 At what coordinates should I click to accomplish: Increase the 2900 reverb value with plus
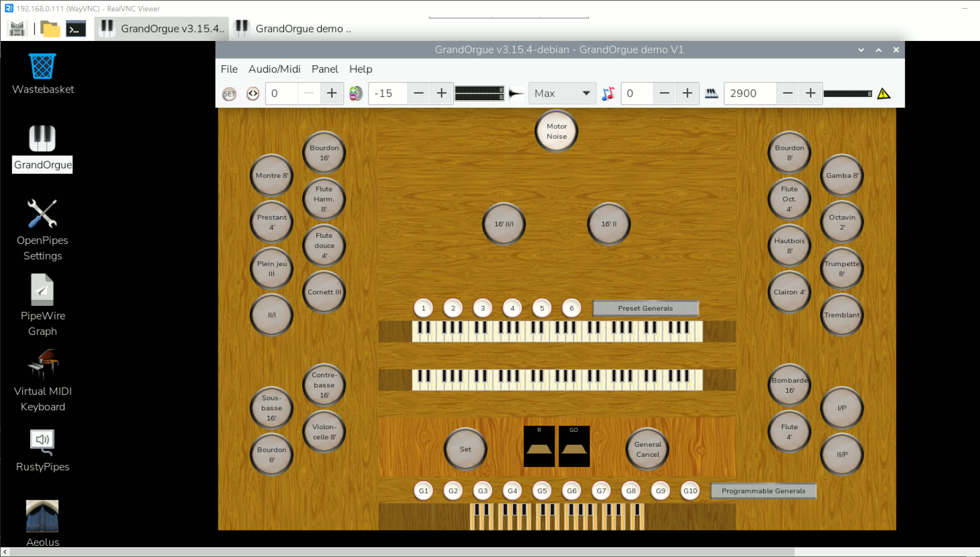click(810, 93)
